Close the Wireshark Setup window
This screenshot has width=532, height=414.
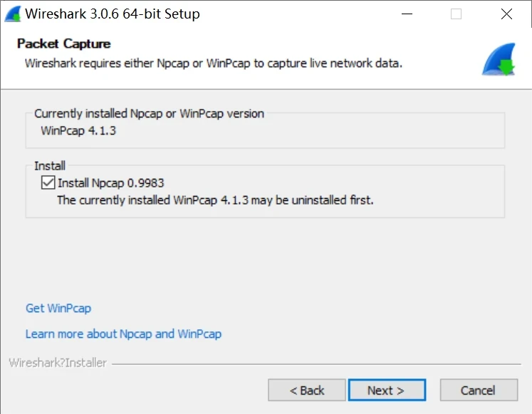pos(506,14)
